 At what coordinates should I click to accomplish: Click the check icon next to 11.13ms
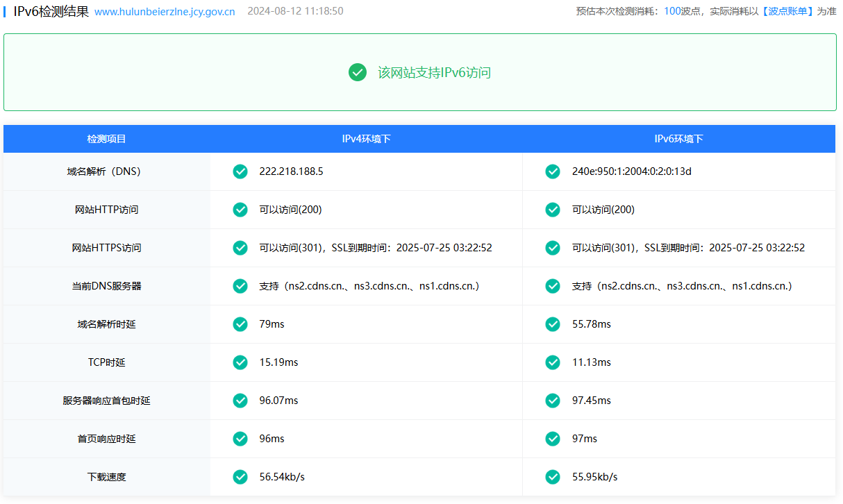[x=553, y=362]
